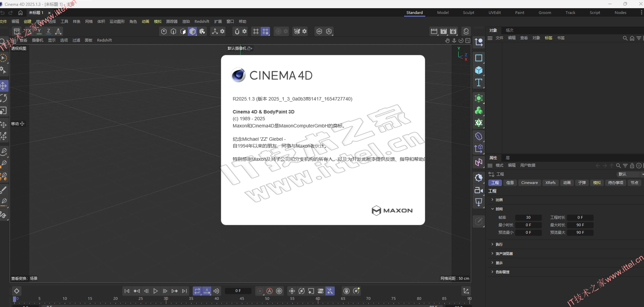This screenshot has width=644, height=307.
Task: Open Render Settings clapperboard gear icon
Action: tap(453, 31)
